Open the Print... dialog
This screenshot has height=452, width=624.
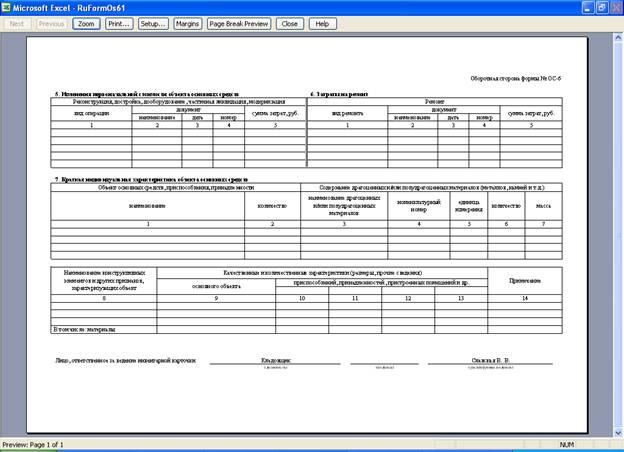(119, 23)
